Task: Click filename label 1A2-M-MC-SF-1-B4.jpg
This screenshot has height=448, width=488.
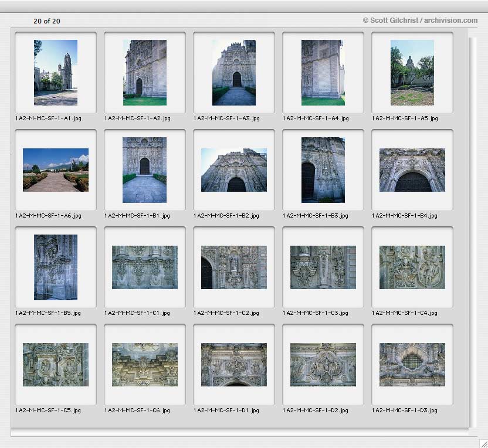Action: (x=405, y=216)
